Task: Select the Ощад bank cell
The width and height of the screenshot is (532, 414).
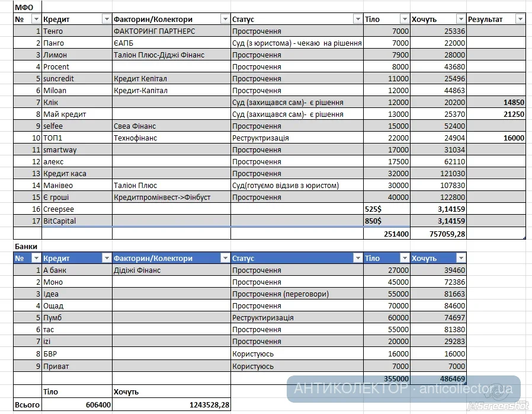Action: [77, 305]
